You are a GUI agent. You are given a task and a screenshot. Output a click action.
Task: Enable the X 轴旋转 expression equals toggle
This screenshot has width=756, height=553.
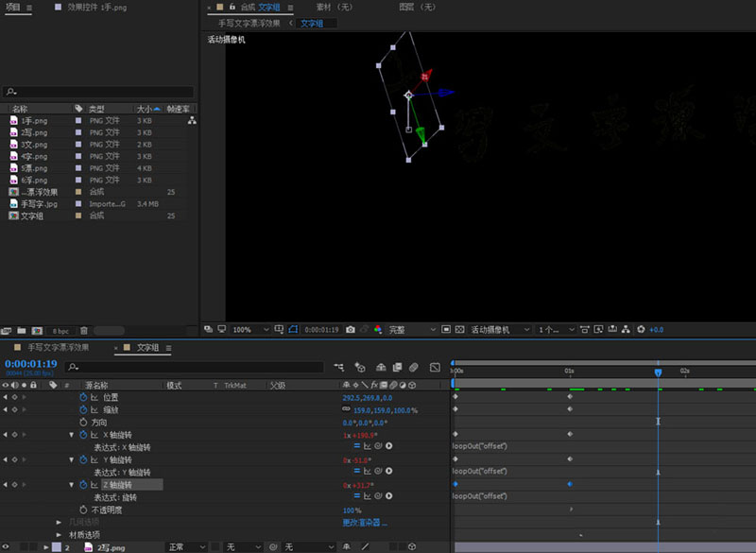pos(357,446)
